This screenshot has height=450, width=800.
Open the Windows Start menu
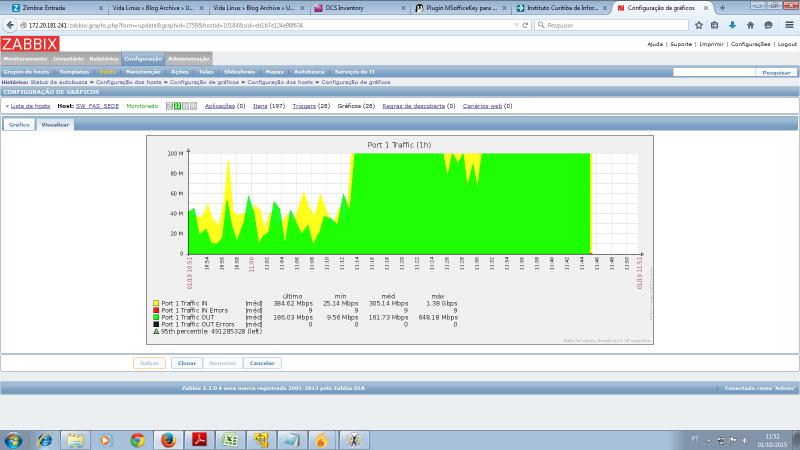14,439
